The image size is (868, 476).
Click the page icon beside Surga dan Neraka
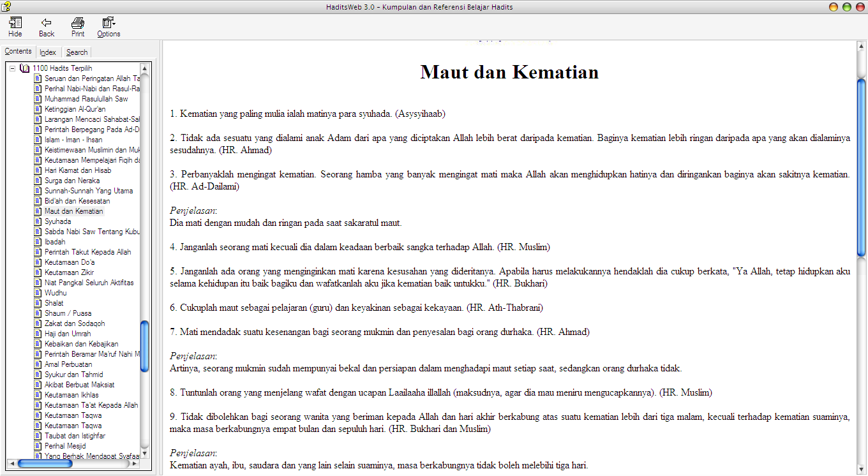[38, 181]
